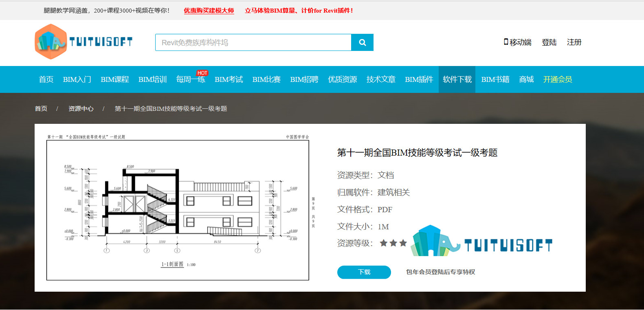The width and height of the screenshot is (644, 310).
Task: Click the 下载 download button
Action: [364, 272]
